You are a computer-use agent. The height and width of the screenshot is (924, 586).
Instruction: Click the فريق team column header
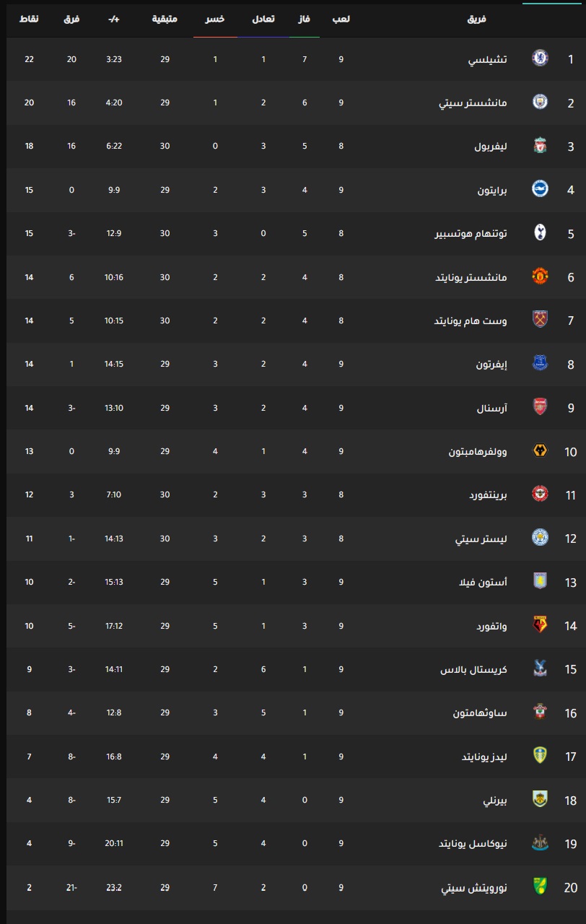coord(477,19)
